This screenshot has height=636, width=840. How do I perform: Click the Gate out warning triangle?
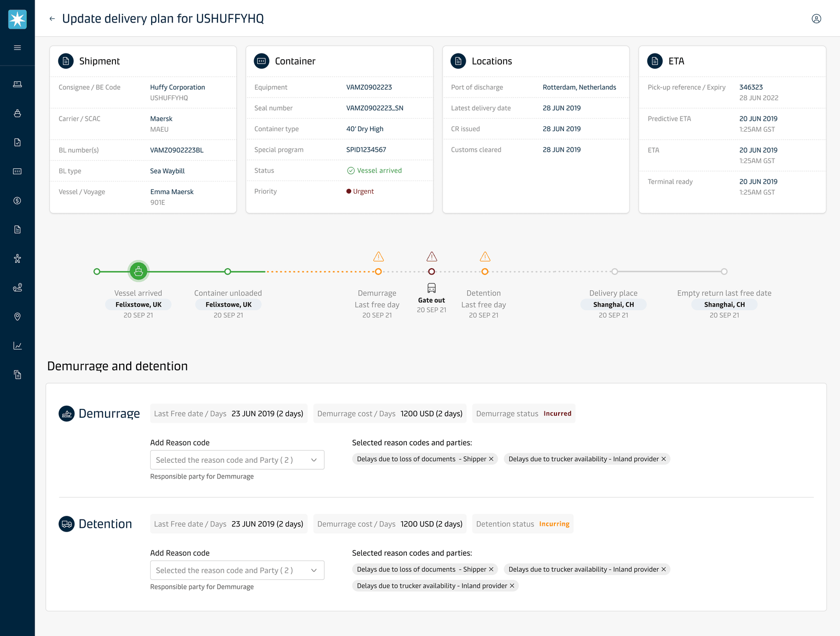tap(432, 257)
